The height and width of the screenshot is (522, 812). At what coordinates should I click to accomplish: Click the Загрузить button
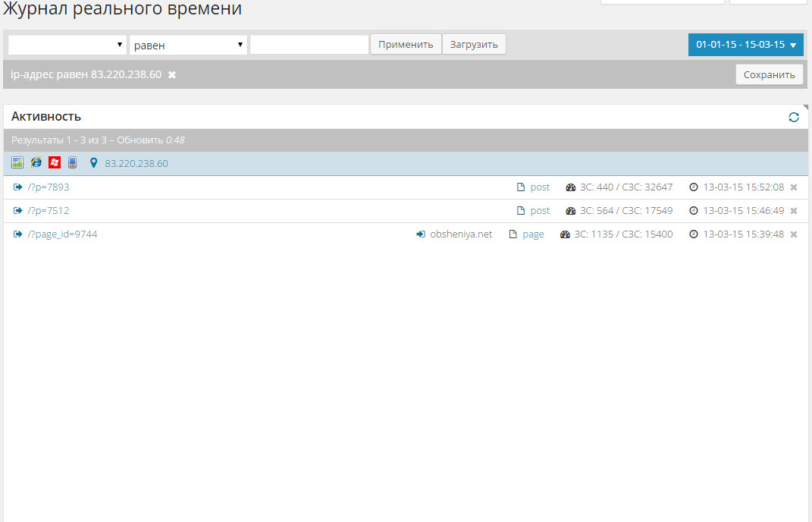474,45
